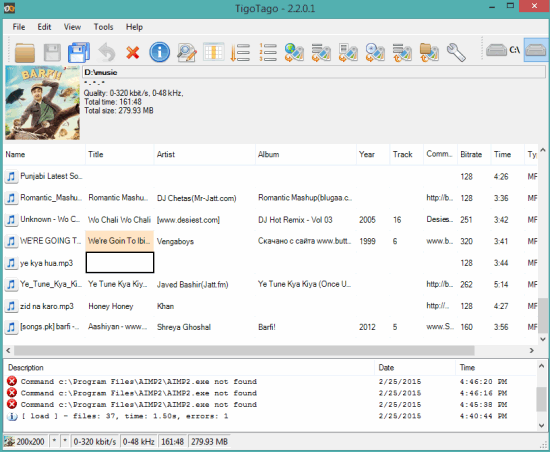Click the file list scroll right arrow

coord(532,350)
